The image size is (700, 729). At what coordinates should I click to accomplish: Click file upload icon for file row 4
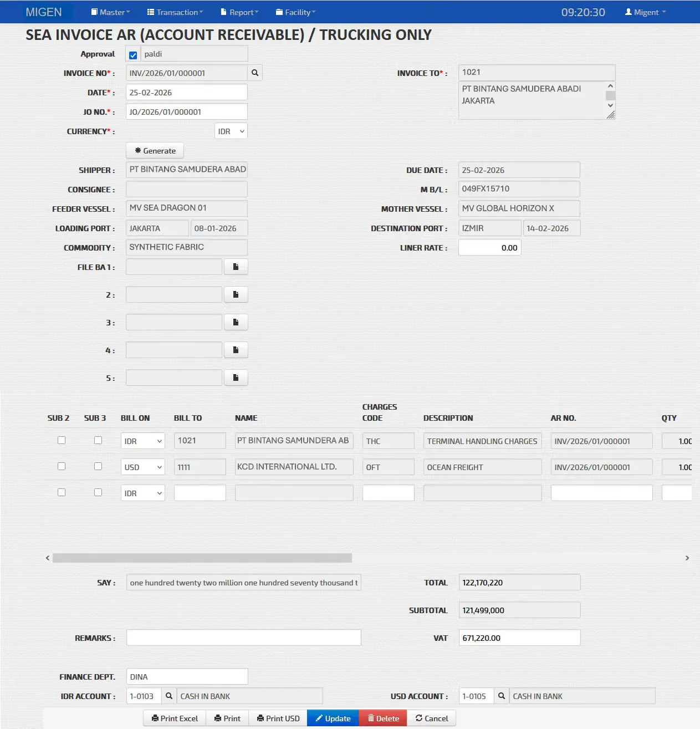[236, 350]
